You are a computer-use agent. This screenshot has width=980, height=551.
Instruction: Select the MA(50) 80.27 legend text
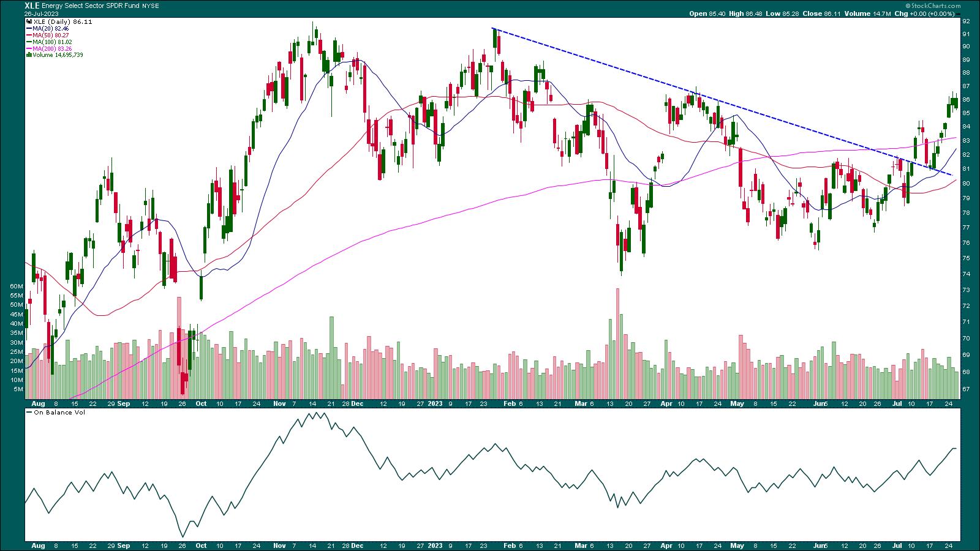point(51,35)
